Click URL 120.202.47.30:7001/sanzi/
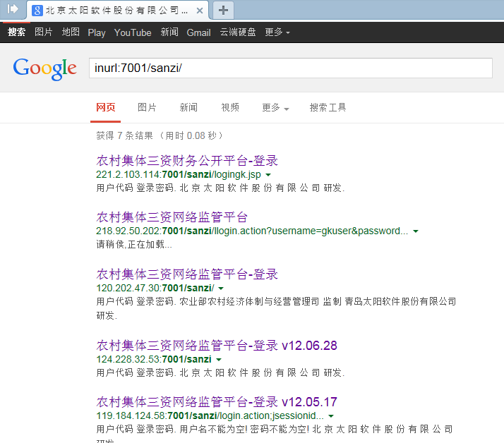Screen dimensions: 504x443 [x=155, y=288]
